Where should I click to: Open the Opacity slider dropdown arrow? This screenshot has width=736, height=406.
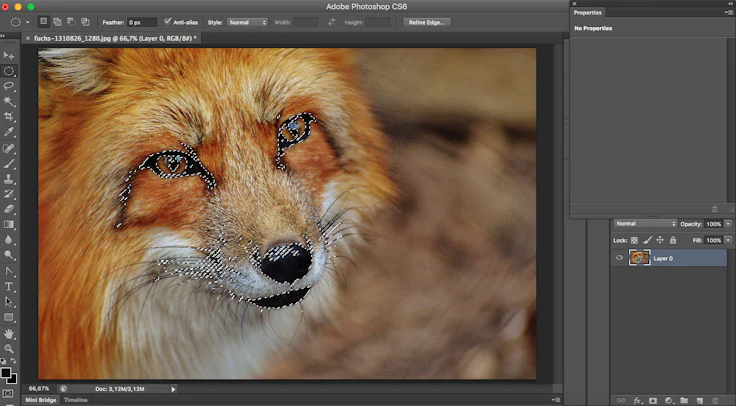pyautogui.click(x=728, y=224)
